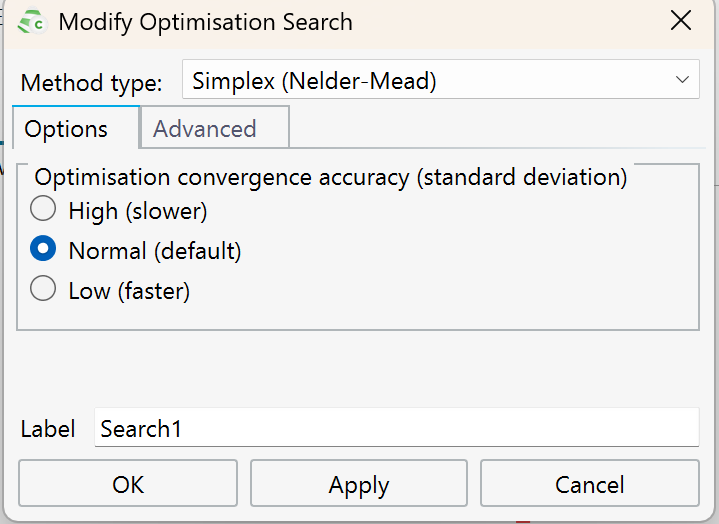719x524 pixels.
Task: Choose the Normal (default) radio circle
Action: (x=43, y=250)
